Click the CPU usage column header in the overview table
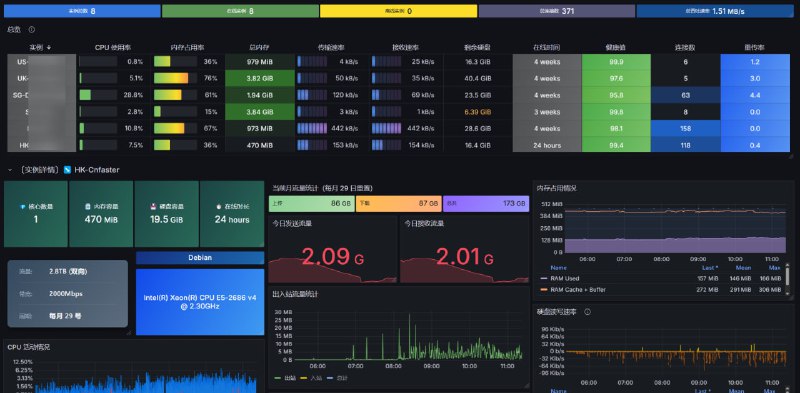The height and width of the screenshot is (393, 800). pyautogui.click(x=113, y=47)
